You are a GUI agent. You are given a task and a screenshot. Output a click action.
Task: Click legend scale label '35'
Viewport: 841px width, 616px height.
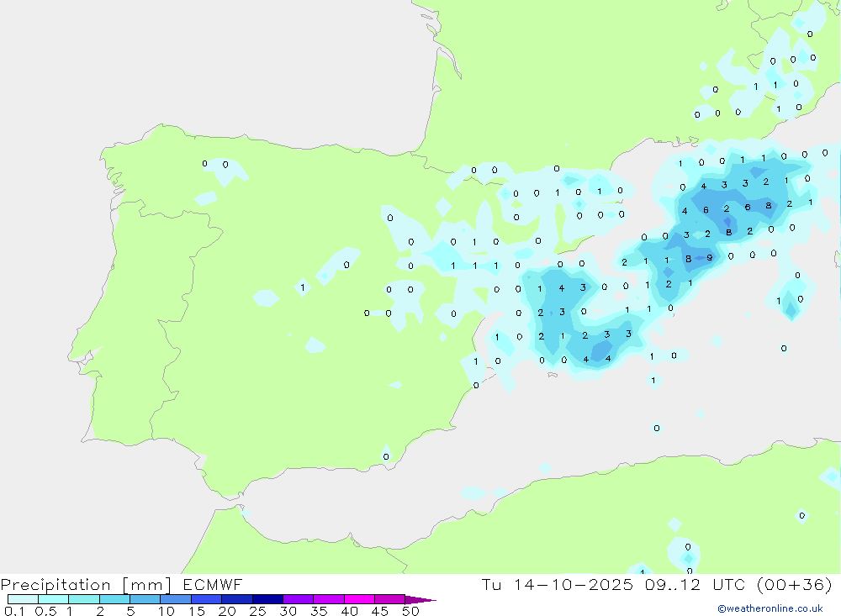(x=319, y=611)
